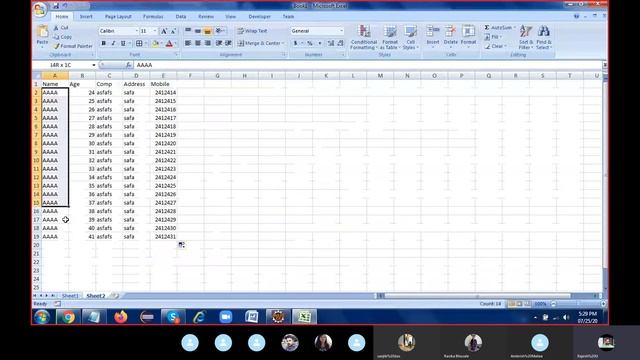Viewport: 640px width, 360px height.
Task: Click the Name Box showing 14R x 1C
Action: coord(64,65)
